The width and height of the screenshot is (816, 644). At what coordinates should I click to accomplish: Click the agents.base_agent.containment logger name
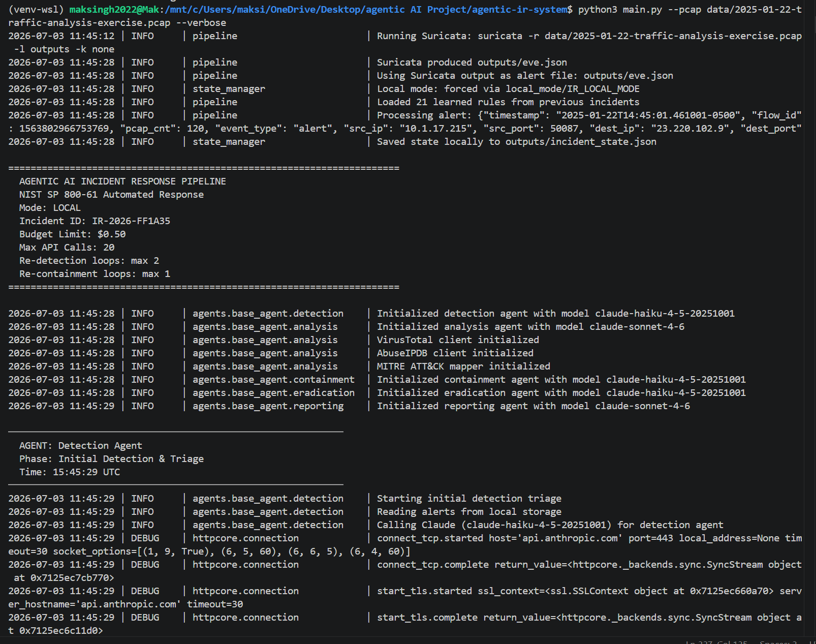tap(273, 380)
